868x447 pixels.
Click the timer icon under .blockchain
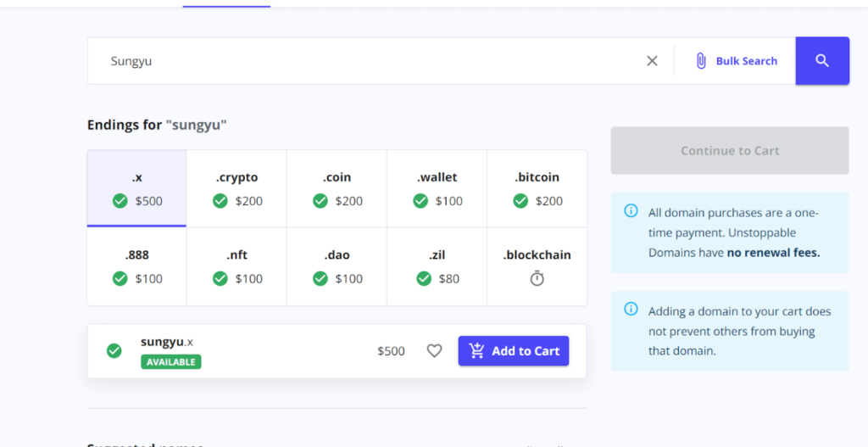(x=537, y=278)
